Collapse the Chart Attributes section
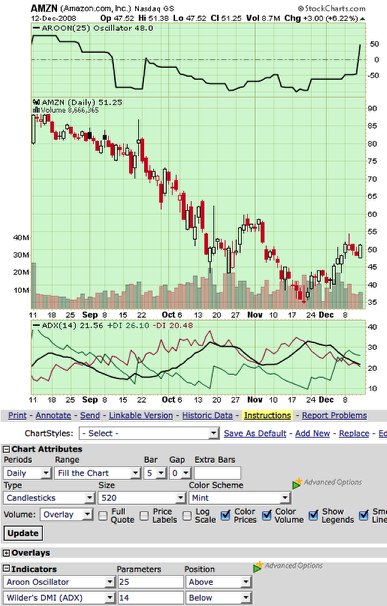The width and height of the screenshot is (387, 606). (6, 449)
